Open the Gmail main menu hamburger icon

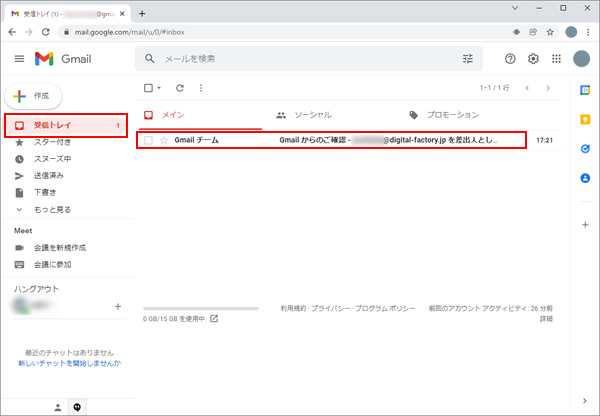[x=18, y=59]
